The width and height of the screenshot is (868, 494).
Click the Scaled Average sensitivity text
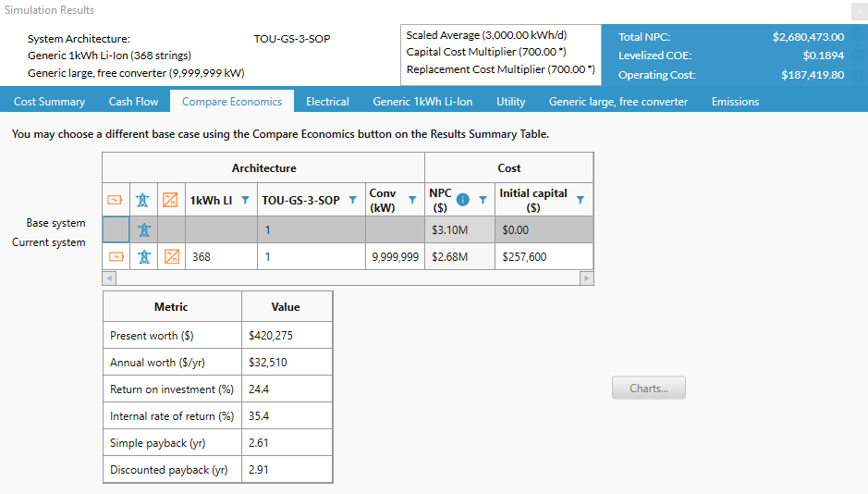[486, 35]
